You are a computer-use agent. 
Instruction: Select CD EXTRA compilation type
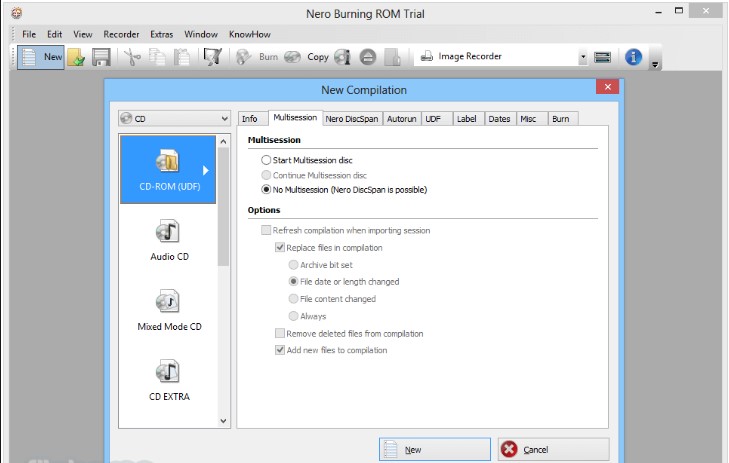[169, 380]
